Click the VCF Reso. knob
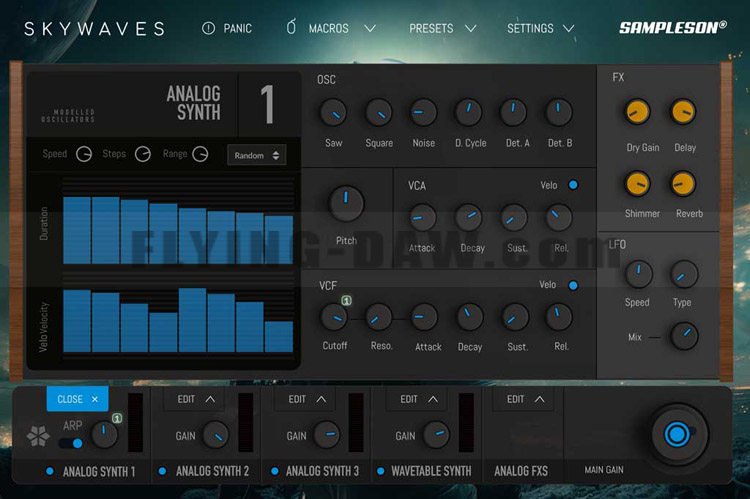 click(379, 317)
